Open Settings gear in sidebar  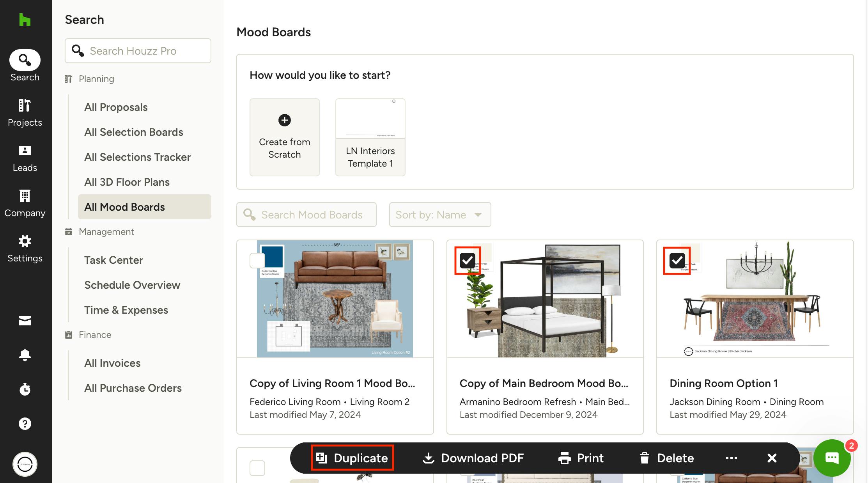[25, 248]
